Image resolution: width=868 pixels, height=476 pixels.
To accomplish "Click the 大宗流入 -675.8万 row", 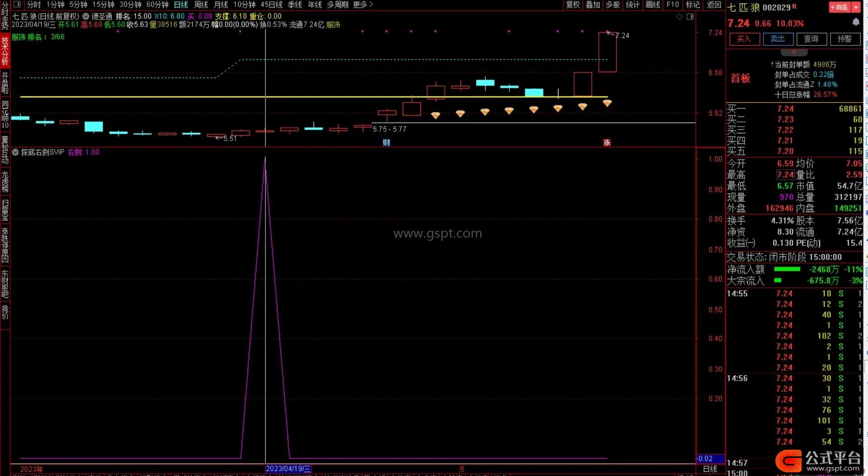I will tap(794, 281).
